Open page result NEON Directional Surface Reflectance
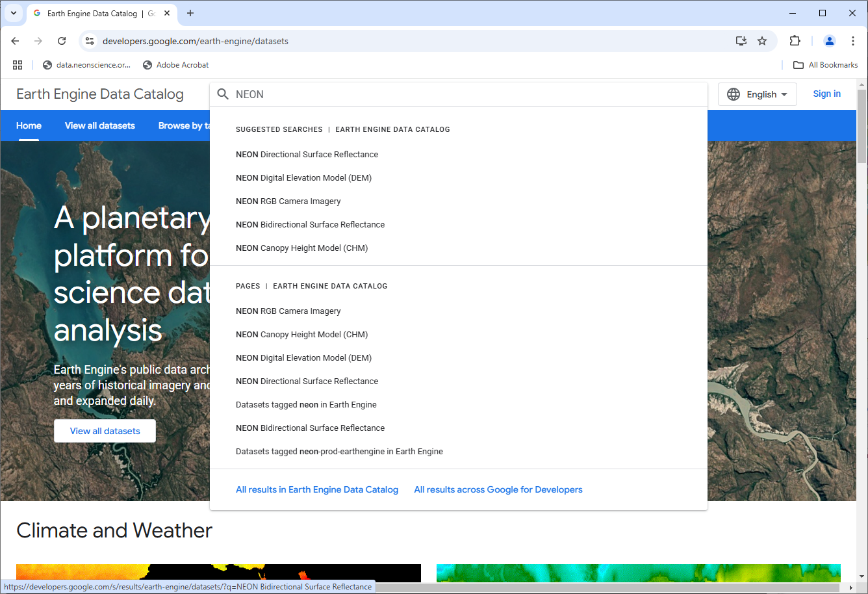 [307, 381]
